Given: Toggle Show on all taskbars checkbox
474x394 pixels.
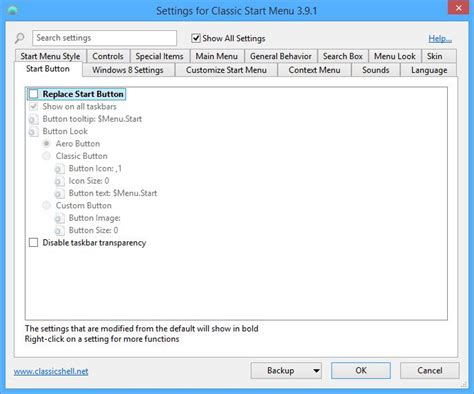Looking at the screenshot, I should coord(33,107).
